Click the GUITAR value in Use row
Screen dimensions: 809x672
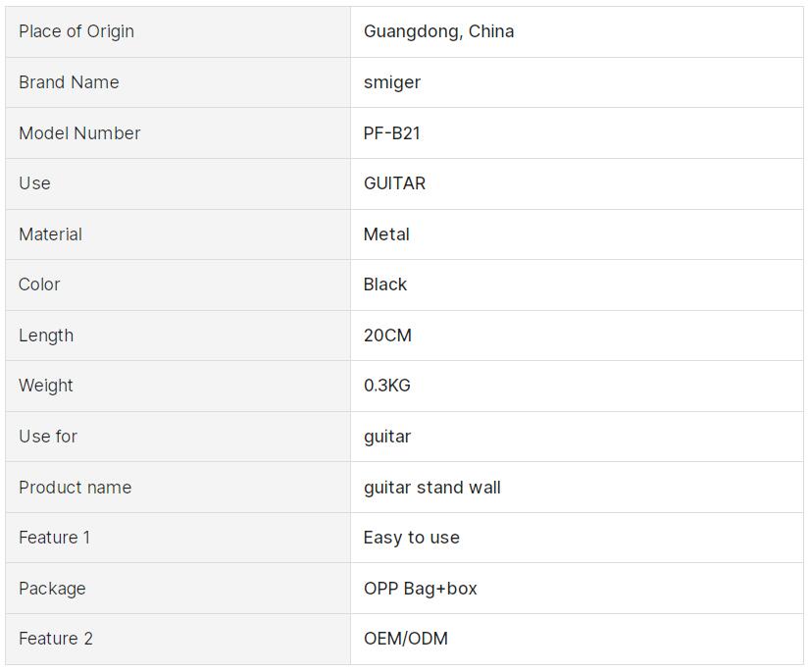coord(394,183)
